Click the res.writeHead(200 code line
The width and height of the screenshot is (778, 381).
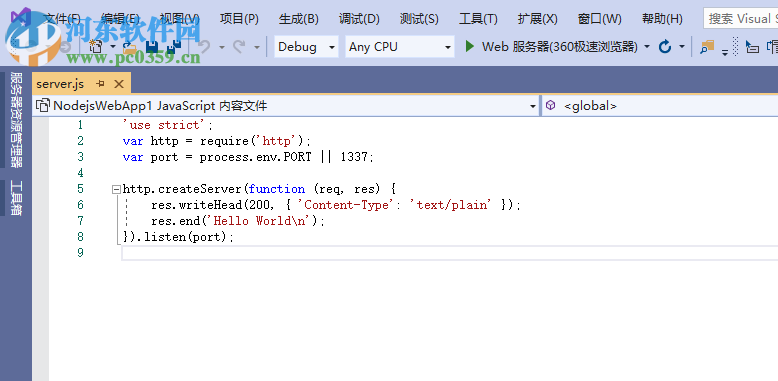(336, 204)
